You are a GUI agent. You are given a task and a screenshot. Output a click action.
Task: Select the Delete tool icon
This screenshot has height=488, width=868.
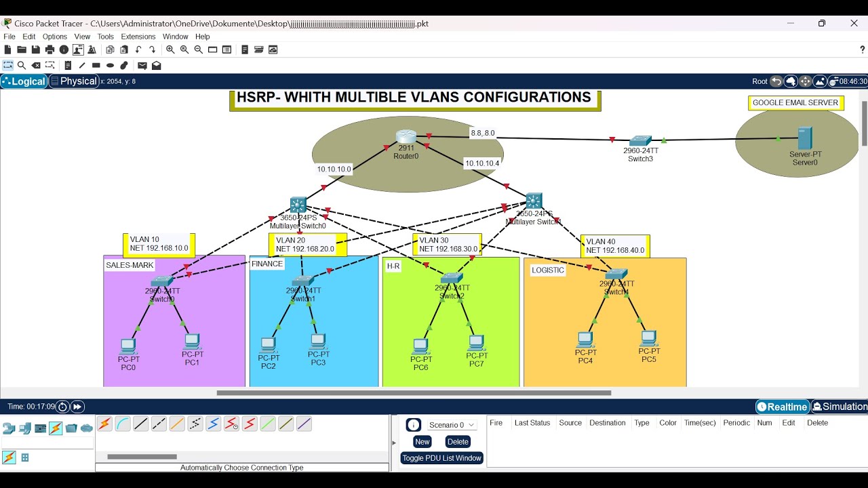pos(36,66)
